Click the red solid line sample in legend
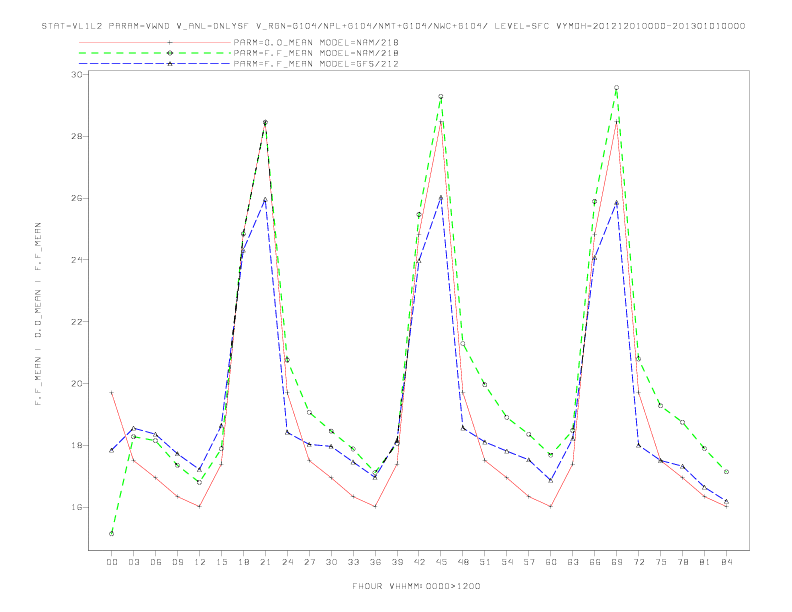 155,42
